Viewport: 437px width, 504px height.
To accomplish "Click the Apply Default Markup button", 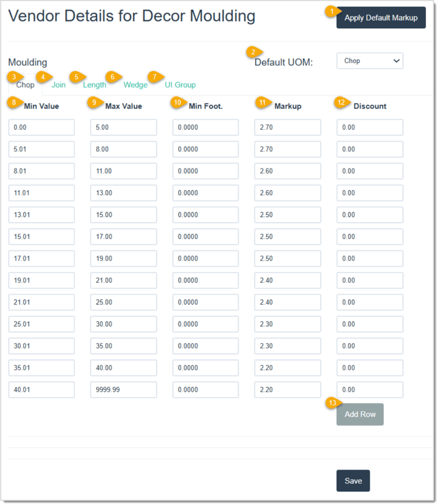I will pyautogui.click(x=381, y=18).
